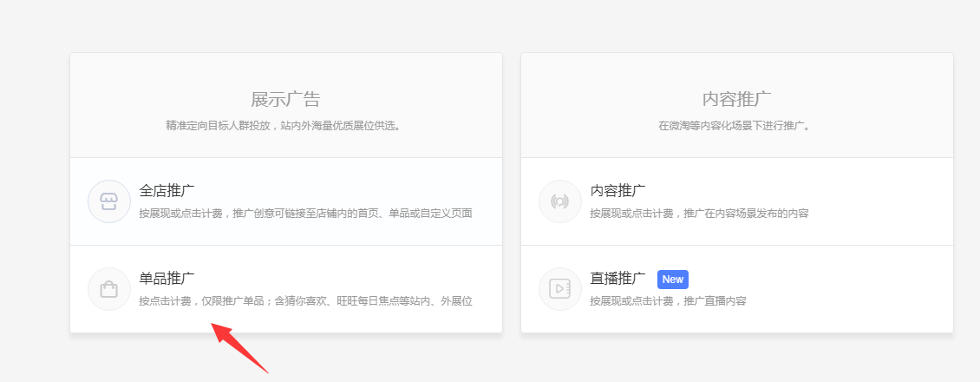Click the storefront icon beside 全店推广

[x=109, y=201]
